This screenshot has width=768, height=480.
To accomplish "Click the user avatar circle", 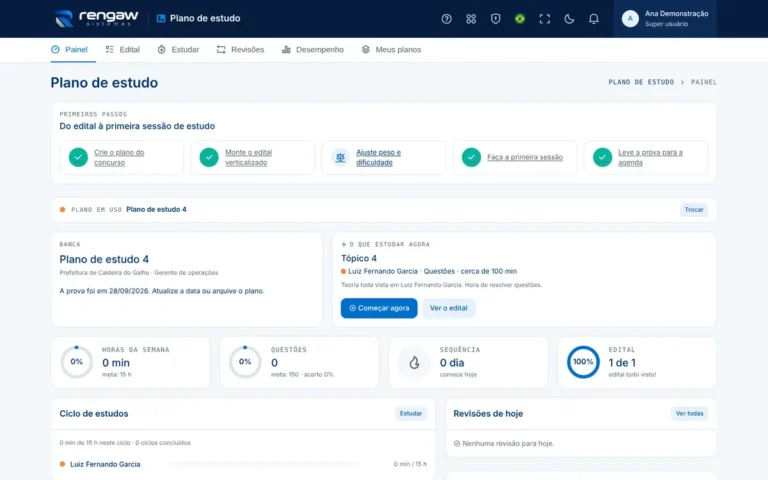I will pyautogui.click(x=630, y=19).
